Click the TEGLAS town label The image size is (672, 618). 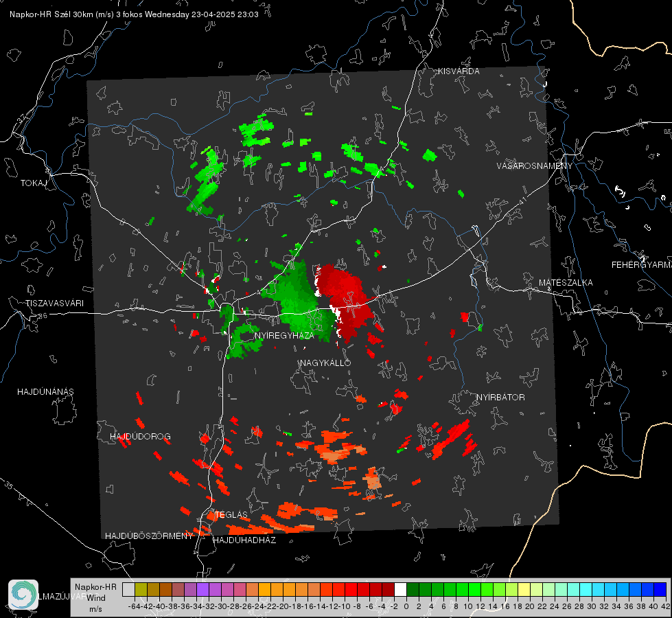click(x=231, y=514)
